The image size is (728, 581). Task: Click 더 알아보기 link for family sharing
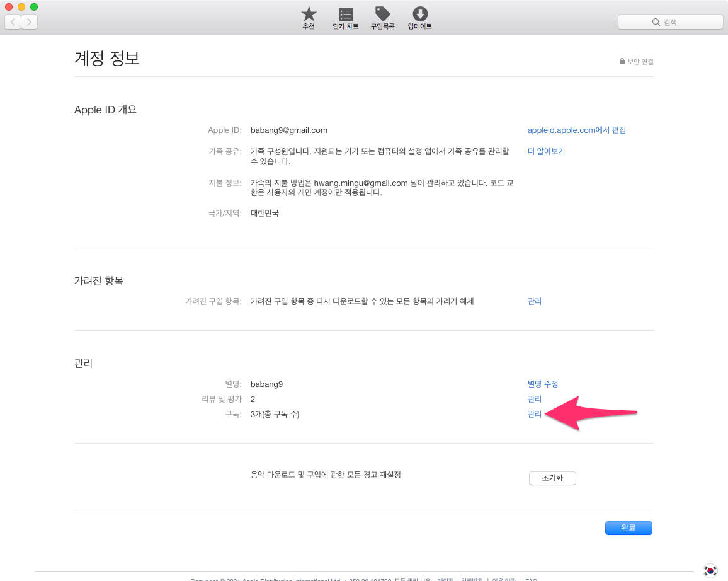coord(546,151)
